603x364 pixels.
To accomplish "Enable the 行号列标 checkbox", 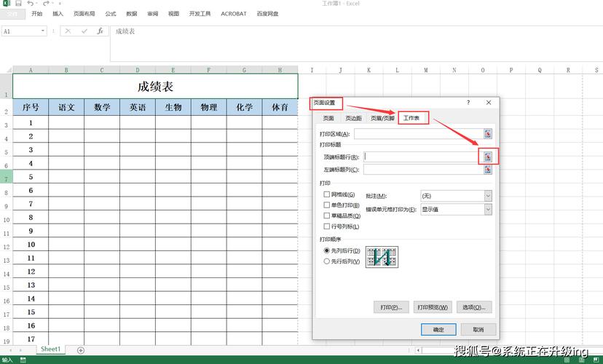I will click(x=327, y=227).
